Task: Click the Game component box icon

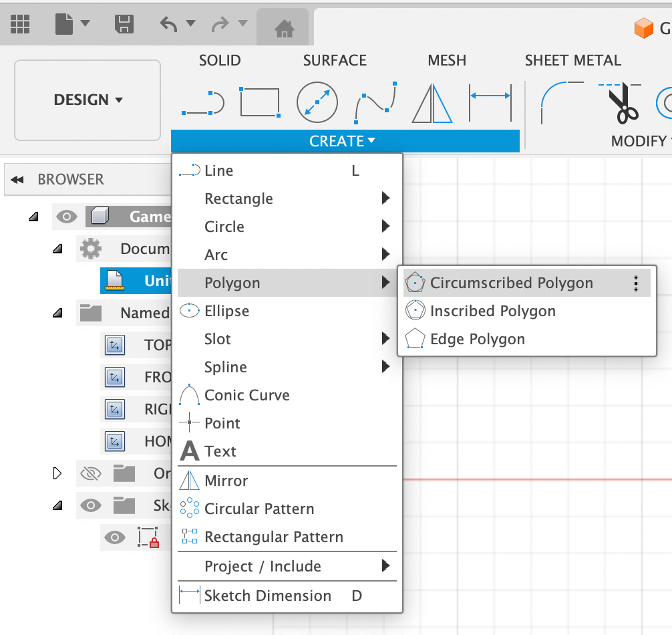Action: pyautogui.click(x=100, y=216)
